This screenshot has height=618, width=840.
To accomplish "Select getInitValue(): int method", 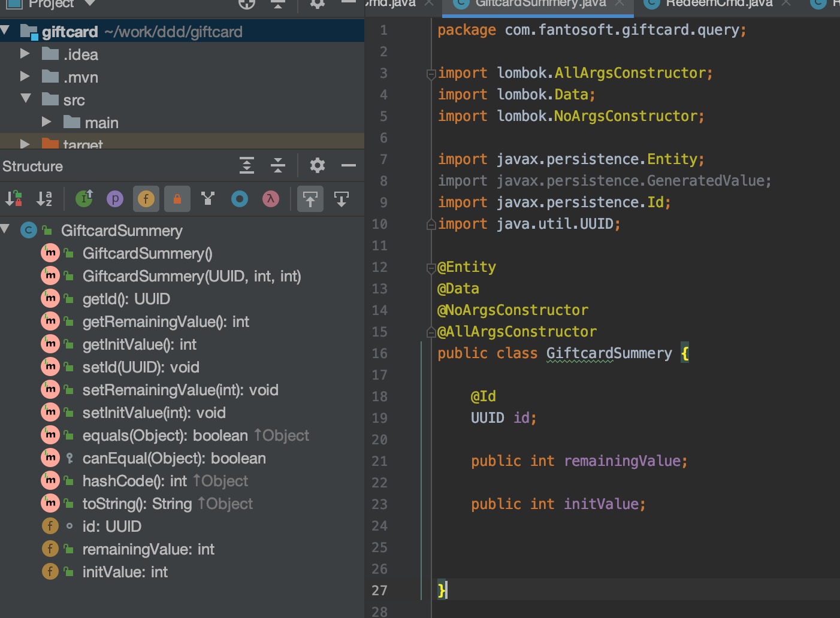I will pyautogui.click(x=140, y=344).
